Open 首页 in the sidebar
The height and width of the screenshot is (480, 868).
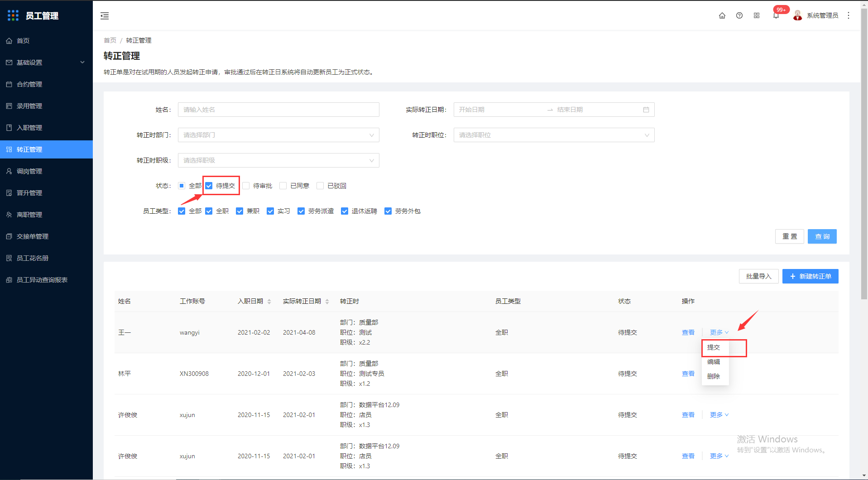tap(46, 41)
